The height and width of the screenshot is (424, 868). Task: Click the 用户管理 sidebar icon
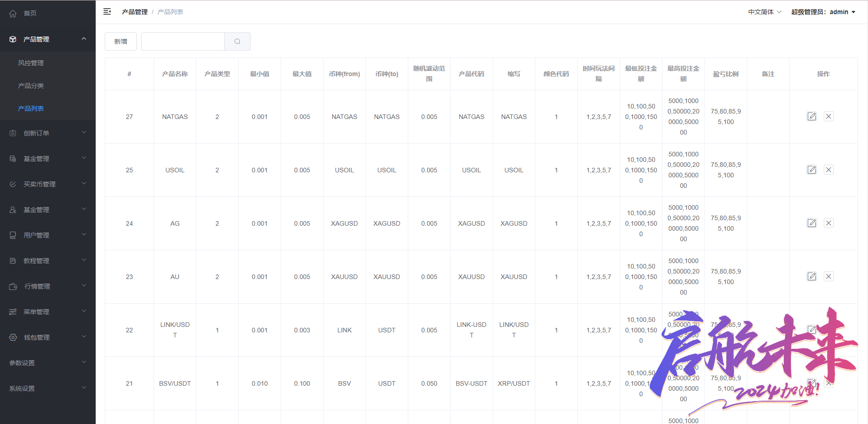(x=13, y=235)
